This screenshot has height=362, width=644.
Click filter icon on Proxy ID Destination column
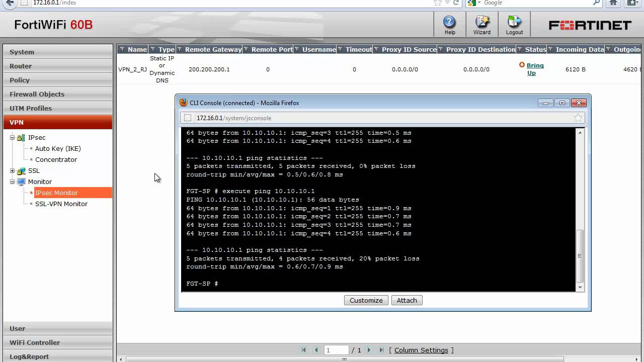pyautogui.click(x=441, y=49)
